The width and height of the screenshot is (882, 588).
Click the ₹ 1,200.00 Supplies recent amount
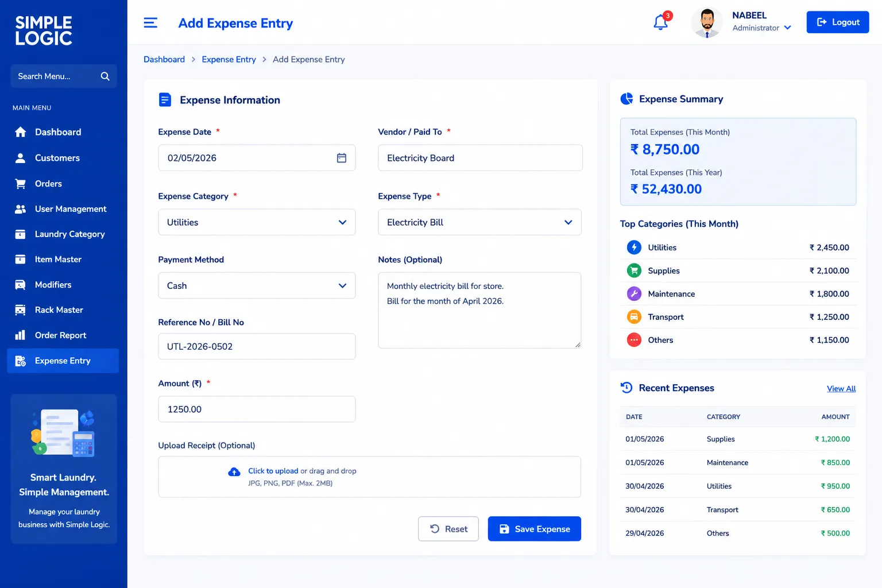(x=833, y=439)
